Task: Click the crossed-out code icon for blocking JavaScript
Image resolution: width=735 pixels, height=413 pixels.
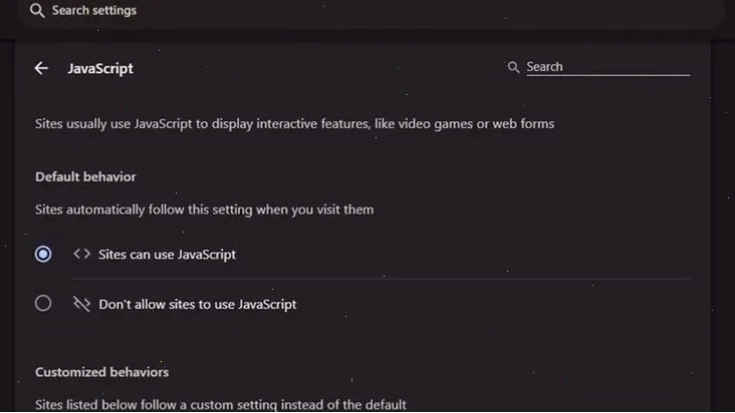Action: pos(82,304)
